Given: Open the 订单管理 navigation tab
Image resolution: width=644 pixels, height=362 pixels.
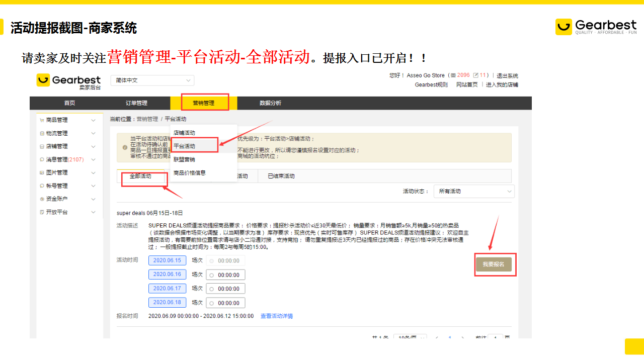Looking at the screenshot, I should coord(136,103).
